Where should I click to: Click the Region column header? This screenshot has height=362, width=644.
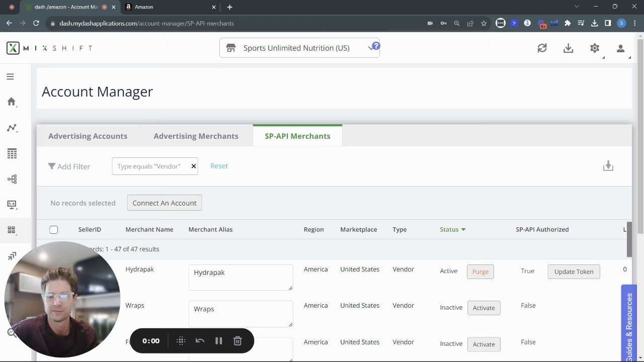[x=313, y=229]
